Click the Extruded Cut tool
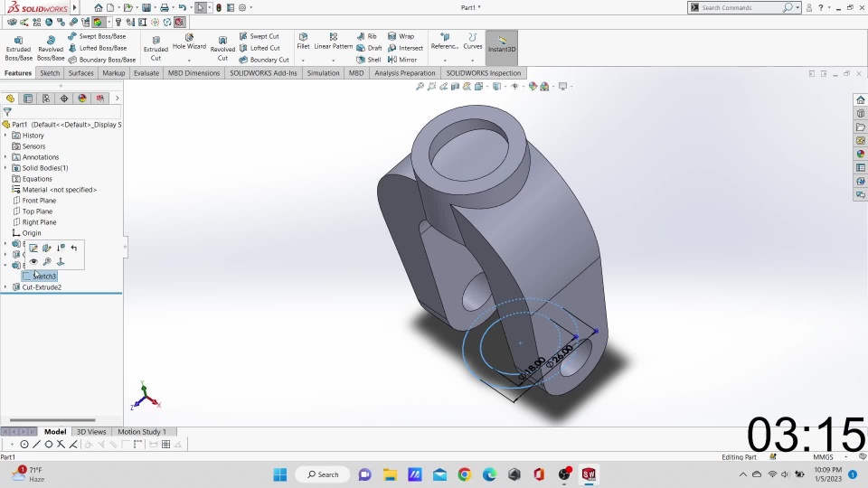 (156, 48)
